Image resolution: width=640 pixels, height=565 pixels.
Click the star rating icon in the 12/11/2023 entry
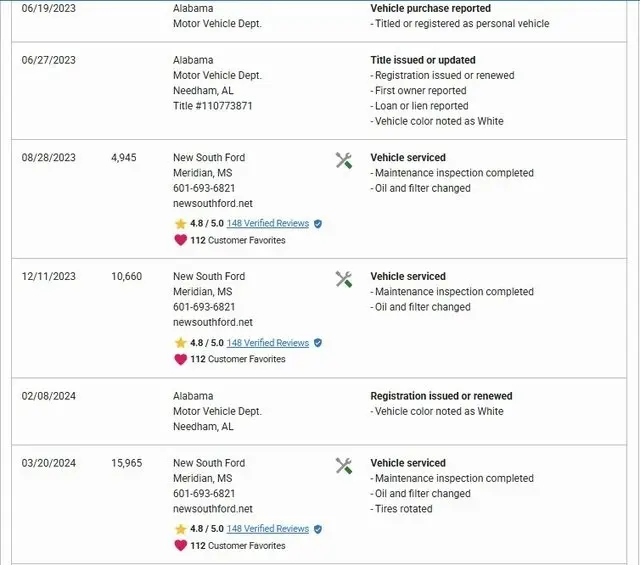tap(180, 343)
